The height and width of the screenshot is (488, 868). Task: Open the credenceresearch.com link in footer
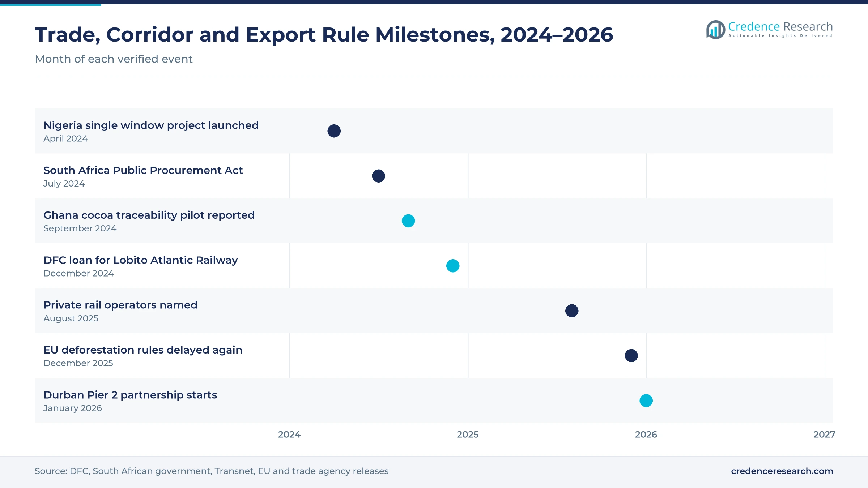click(x=782, y=471)
